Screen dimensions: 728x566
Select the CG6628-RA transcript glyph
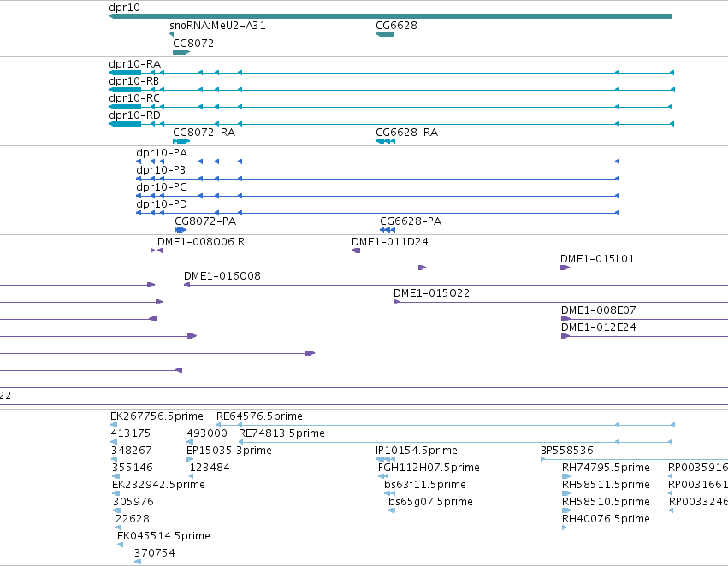tap(385, 141)
